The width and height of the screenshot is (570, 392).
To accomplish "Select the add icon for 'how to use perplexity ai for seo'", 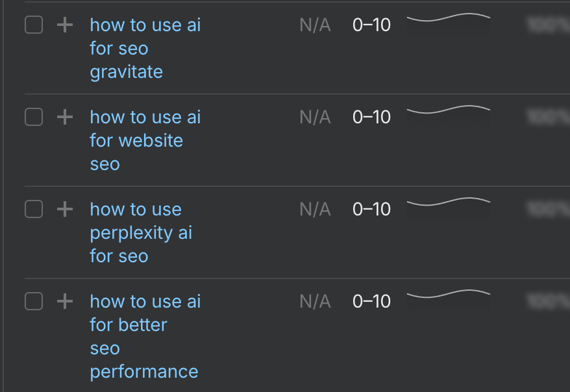I will point(64,209).
